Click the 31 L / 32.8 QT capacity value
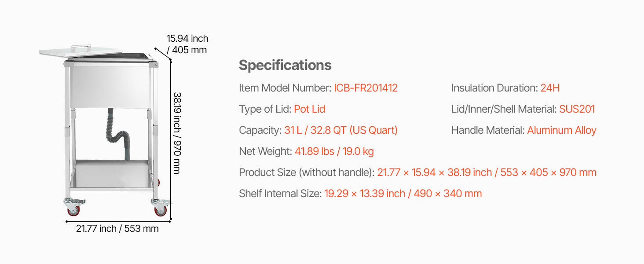The image size is (644, 264). 341,130
